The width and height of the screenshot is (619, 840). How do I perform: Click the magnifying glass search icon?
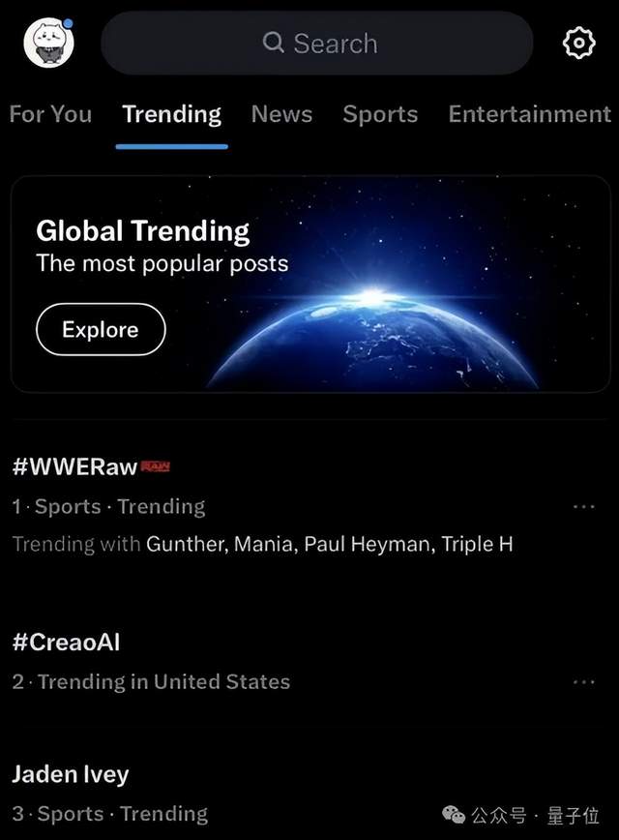pyautogui.click(x=274, y=43)
